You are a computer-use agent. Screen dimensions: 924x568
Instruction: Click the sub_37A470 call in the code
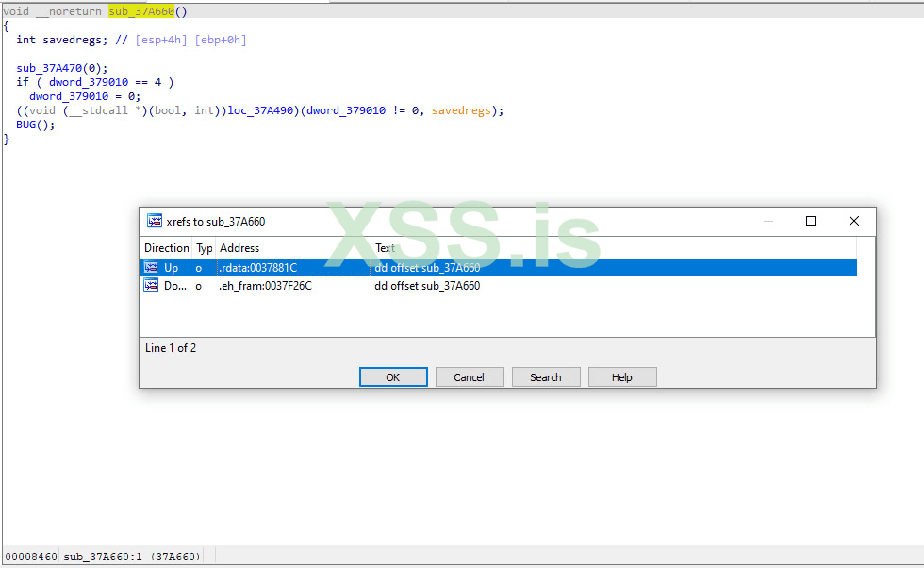tap(49, 68)
